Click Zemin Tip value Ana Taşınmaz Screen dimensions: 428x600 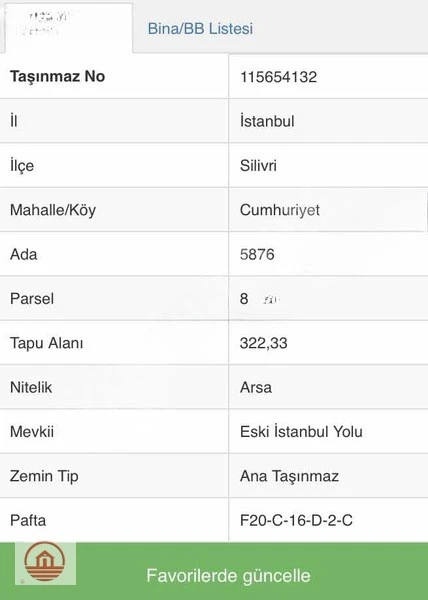point(289,476)
